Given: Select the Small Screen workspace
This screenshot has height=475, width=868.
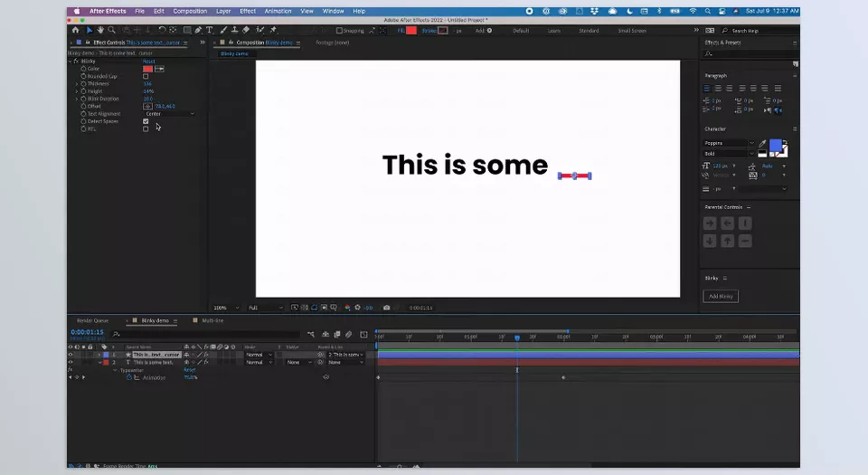Looking at the screenshot, I should (x=632, y=31).
